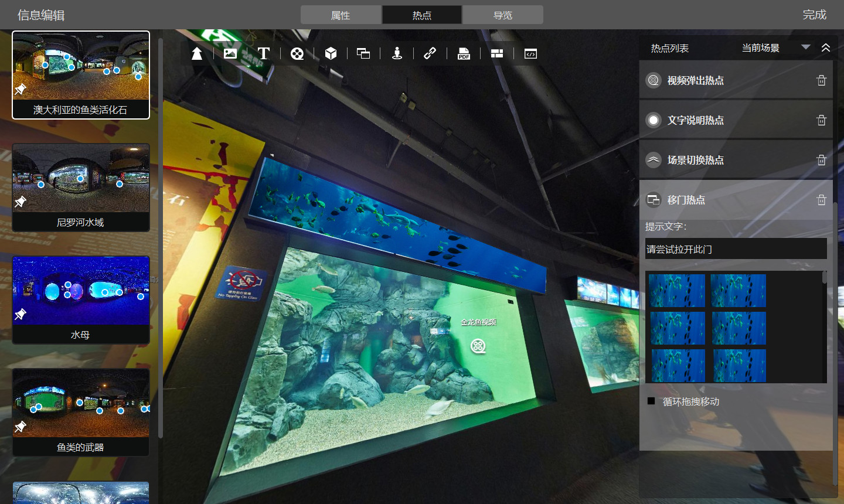Select the 3D cube hotspot tool

point(331,54)
